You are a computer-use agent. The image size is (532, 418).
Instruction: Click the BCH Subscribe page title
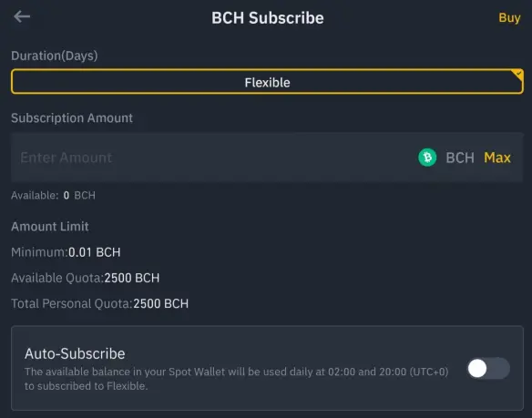click(x=268, y=17)
